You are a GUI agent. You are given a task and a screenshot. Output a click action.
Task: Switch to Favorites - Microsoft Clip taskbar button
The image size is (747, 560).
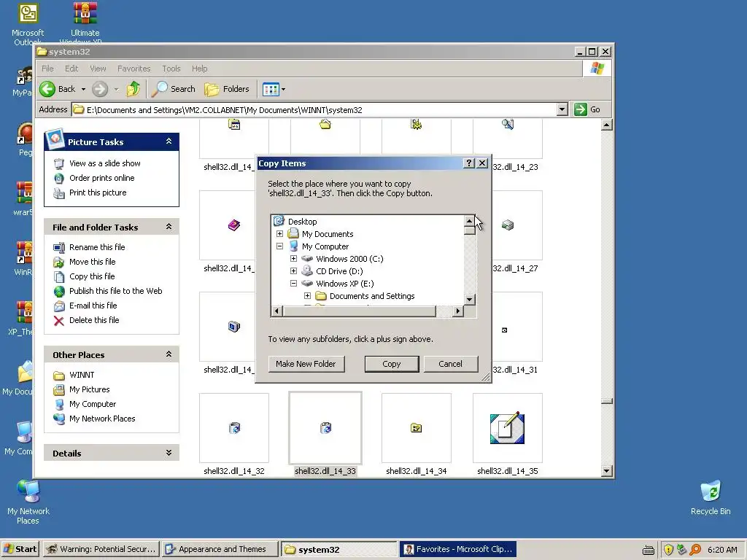pyautogui.click(x=458, y=549)
